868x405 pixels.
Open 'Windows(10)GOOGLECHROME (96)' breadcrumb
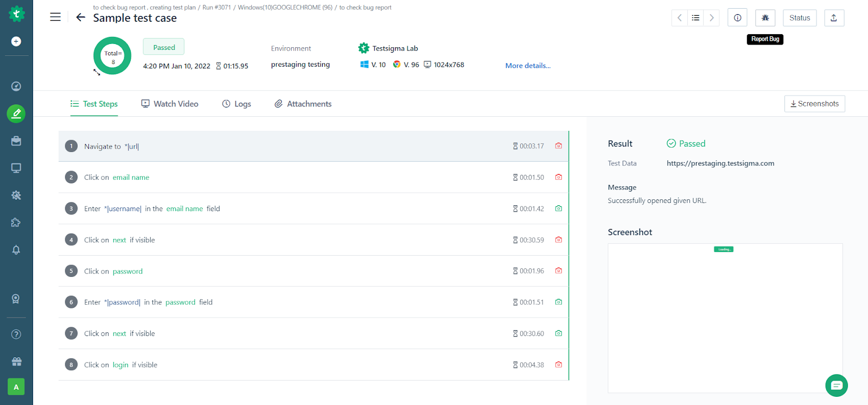pos(285,8)
